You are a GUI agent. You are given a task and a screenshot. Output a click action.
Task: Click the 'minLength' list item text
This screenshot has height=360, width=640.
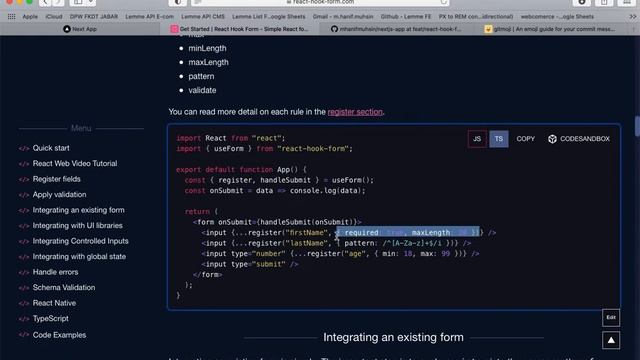coord(207,48)
